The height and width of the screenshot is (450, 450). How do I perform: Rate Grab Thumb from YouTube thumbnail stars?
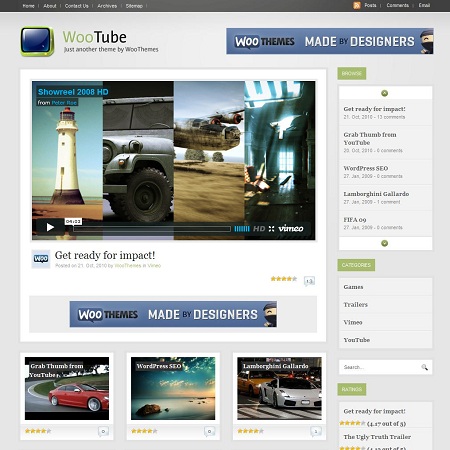click(38, 431)
